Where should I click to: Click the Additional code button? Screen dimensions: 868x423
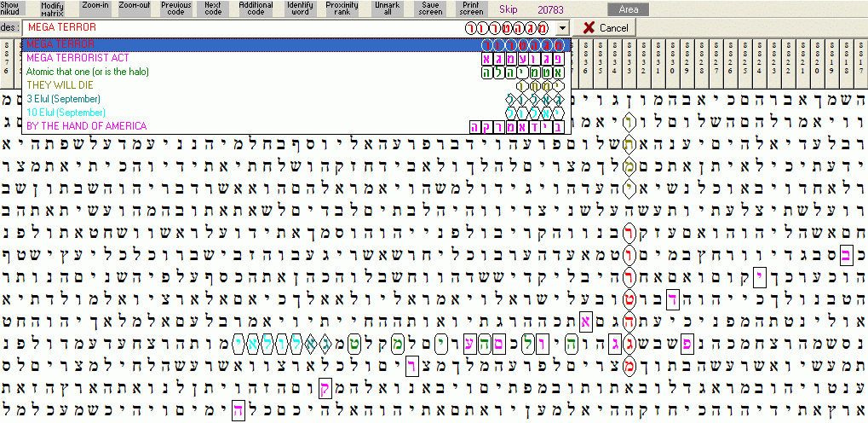[x=256, y=8]
